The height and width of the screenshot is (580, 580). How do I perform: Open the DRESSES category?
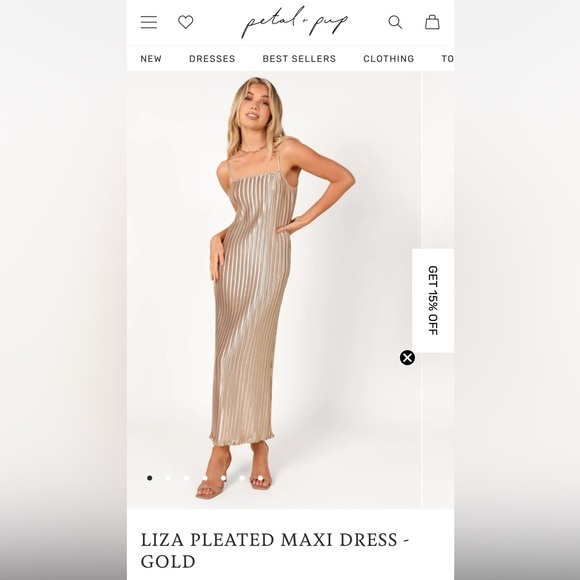tap(212, 58)
